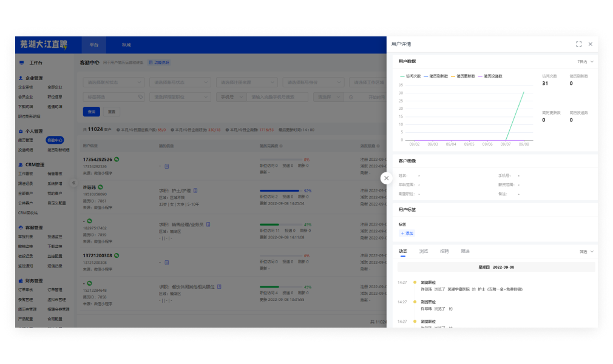Click the 功能说明 help icon
Viewport: 613px width, 364px height.
(151, 62)
